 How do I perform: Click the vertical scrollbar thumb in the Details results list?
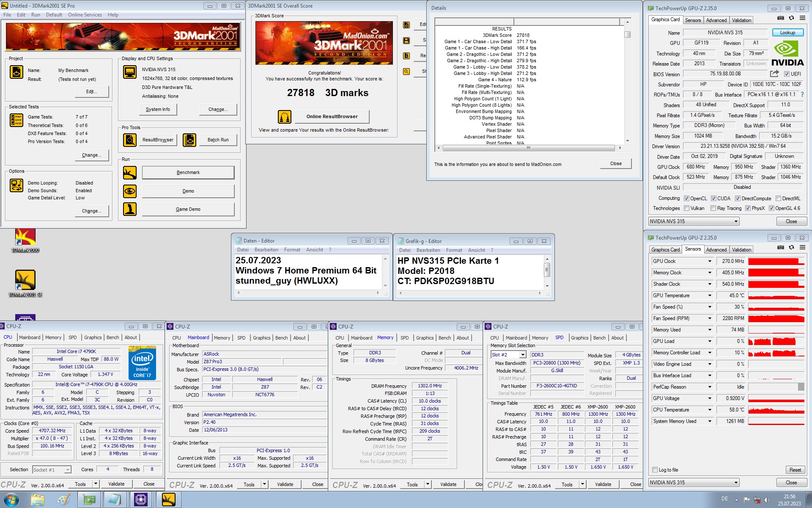628,35
